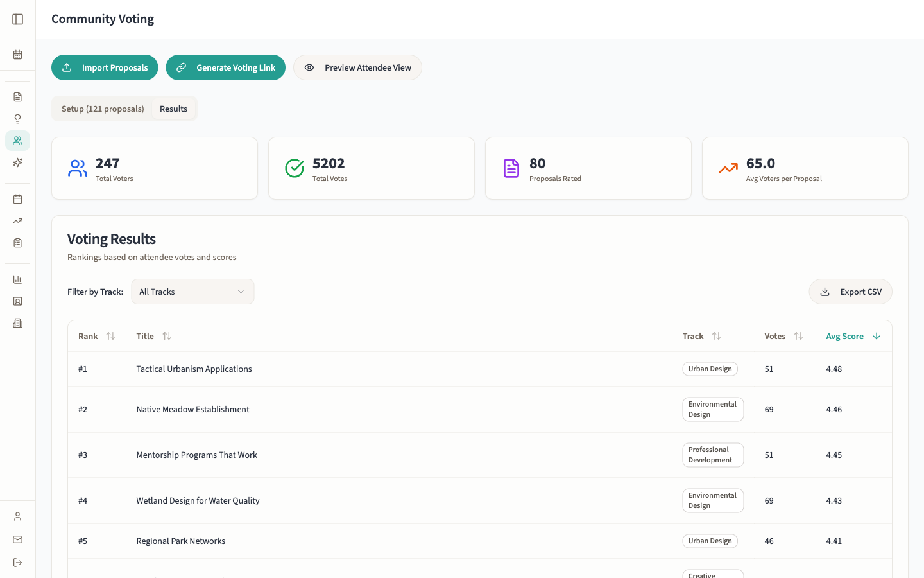The image size is (924, 578).
Task: Open the Filter by Track dropdown
Action: pyautogui.click(x=193, y=292)
